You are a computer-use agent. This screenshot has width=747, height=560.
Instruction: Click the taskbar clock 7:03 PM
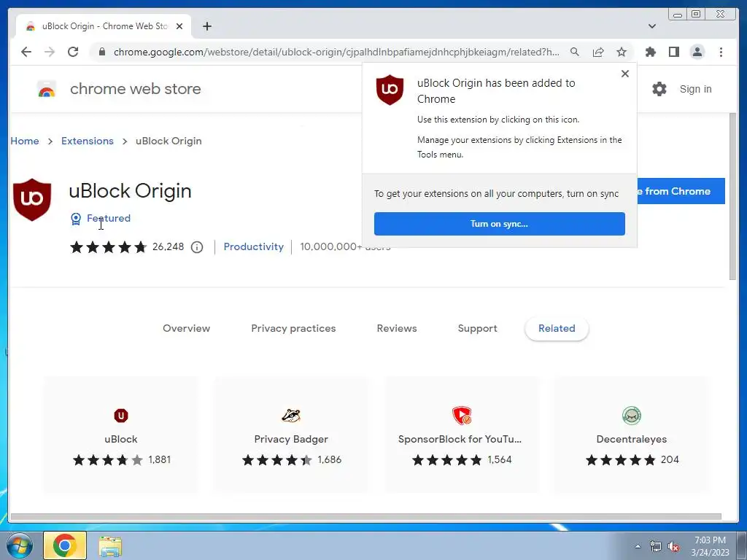click(710, 540)
